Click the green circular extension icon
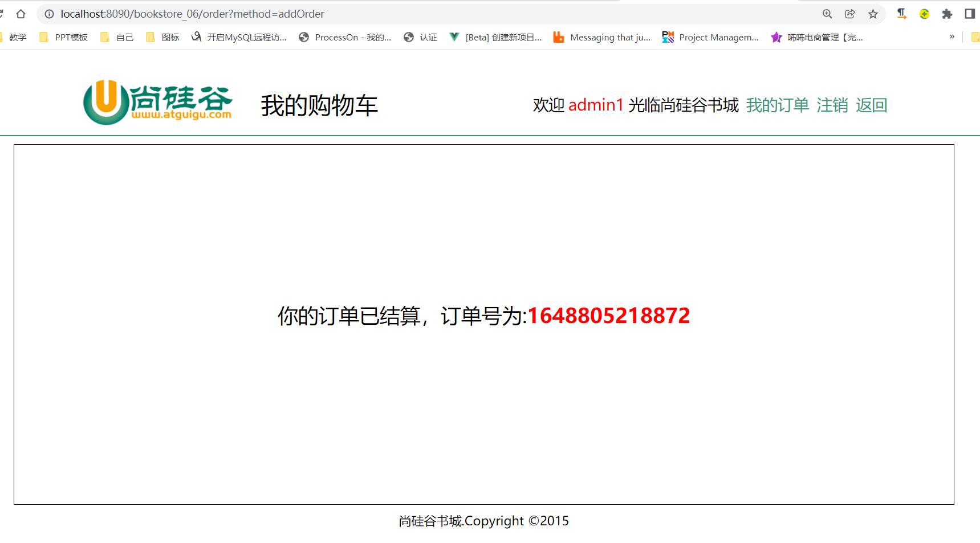 point(924,14)
